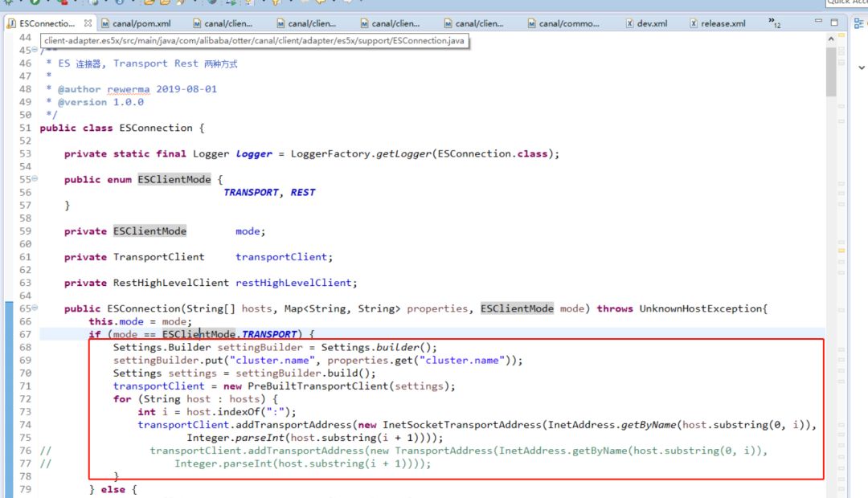Click the @version 1.0.0 tag
The image size is (868, 498).
[100, 102]
